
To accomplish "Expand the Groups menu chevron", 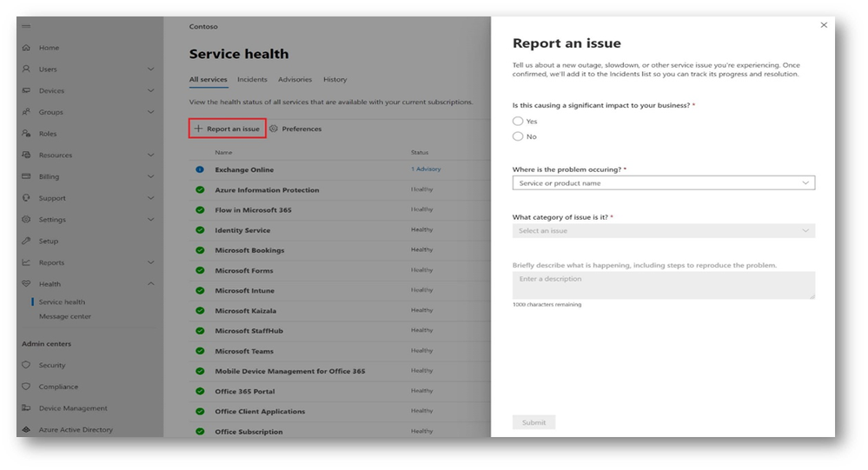I will point(150,112).
